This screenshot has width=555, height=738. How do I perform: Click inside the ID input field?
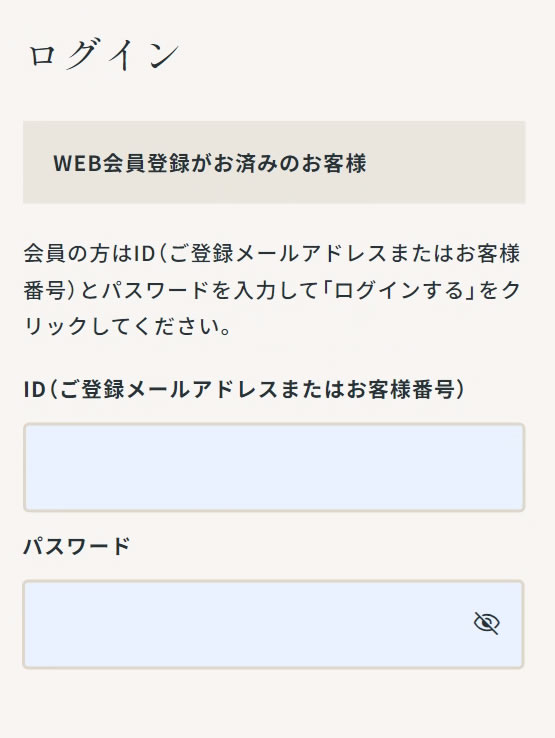pyautogui.click(x=274, y=467)
